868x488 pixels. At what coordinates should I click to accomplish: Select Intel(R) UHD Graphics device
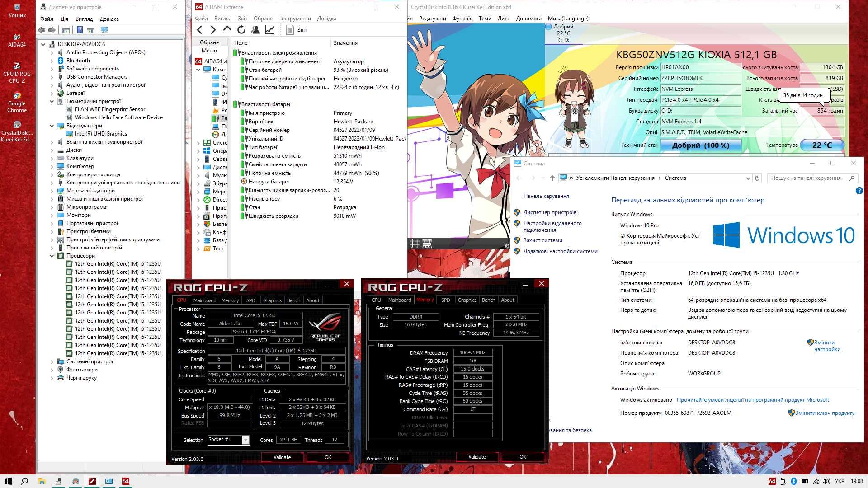tap(101, 134)
